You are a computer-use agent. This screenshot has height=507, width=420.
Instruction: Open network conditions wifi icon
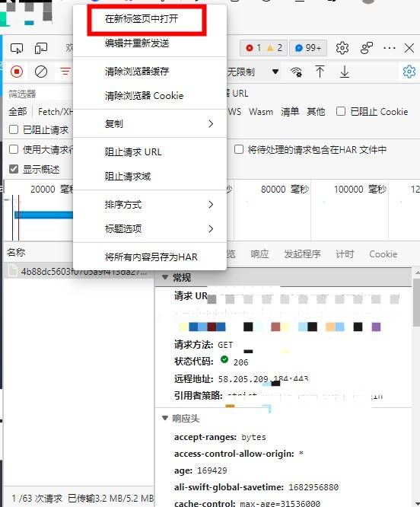tap(296, 72)
